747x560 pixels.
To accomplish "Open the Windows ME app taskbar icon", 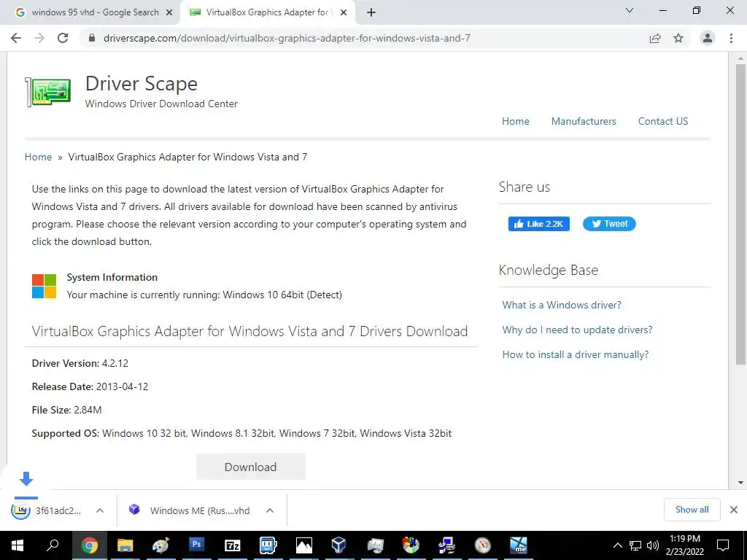I will point(519,545).
